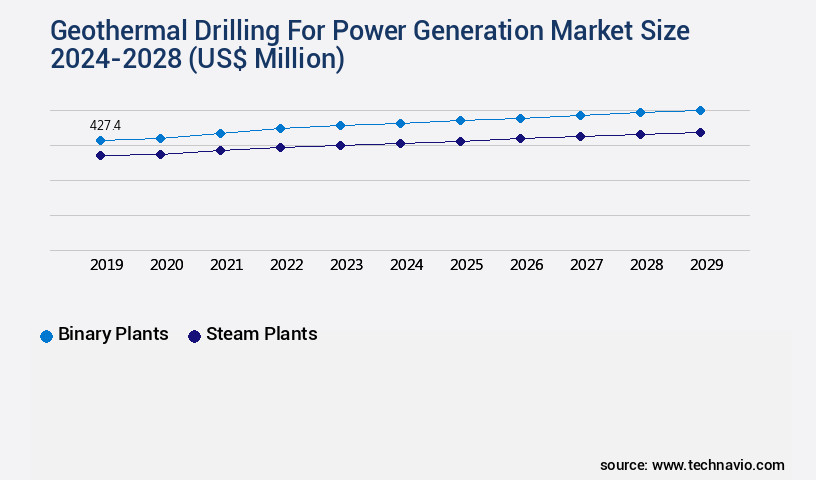Select the 2025 x-axis year label
This screenshot has width=816, height=480.
click(467, 265)
